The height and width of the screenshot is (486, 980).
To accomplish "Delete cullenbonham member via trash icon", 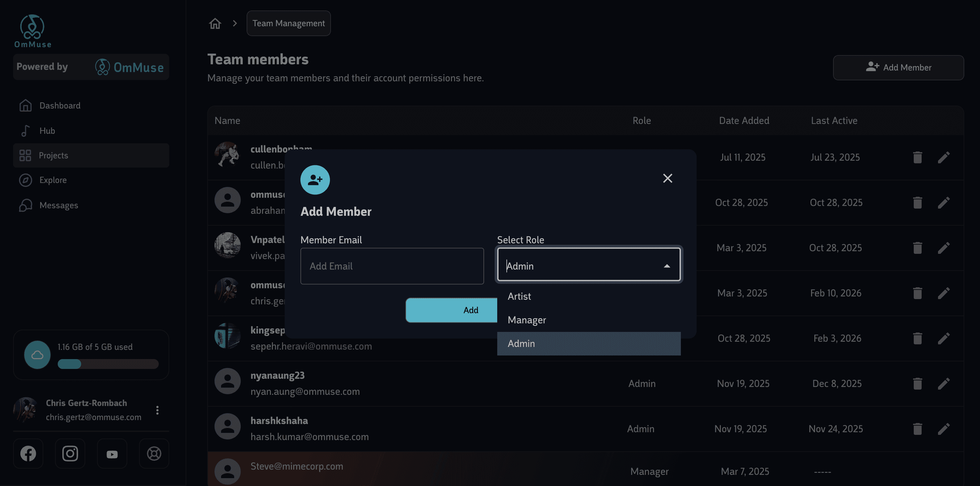I will [x=917, y=157].
